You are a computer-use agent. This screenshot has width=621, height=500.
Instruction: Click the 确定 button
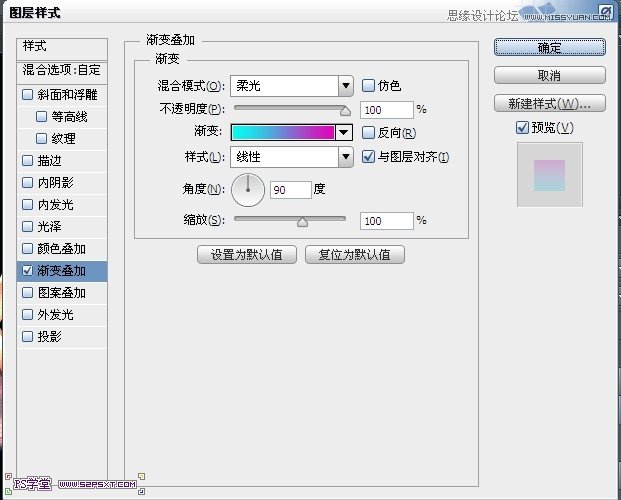pos(550,48)
